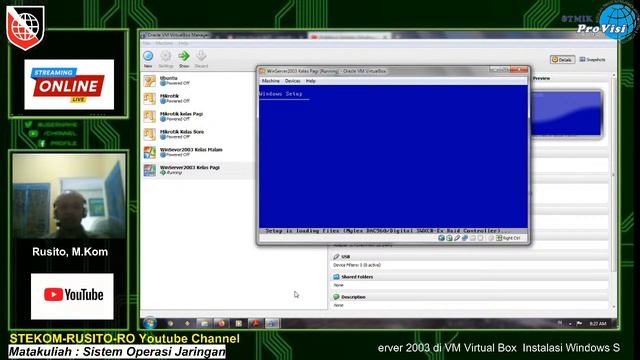Open Settings in the VirtualBox Manager toolbar

[x=166, y=59]
